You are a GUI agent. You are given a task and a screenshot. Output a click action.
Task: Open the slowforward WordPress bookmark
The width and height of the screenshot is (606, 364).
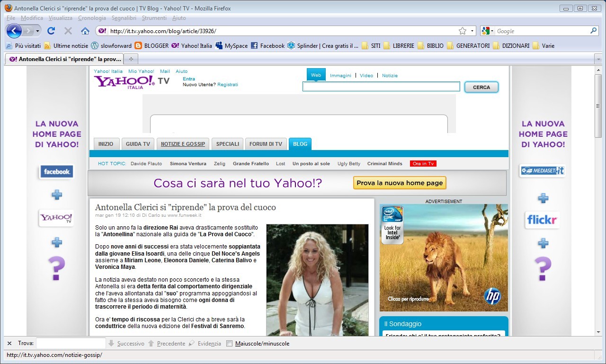tap(111, 46)
